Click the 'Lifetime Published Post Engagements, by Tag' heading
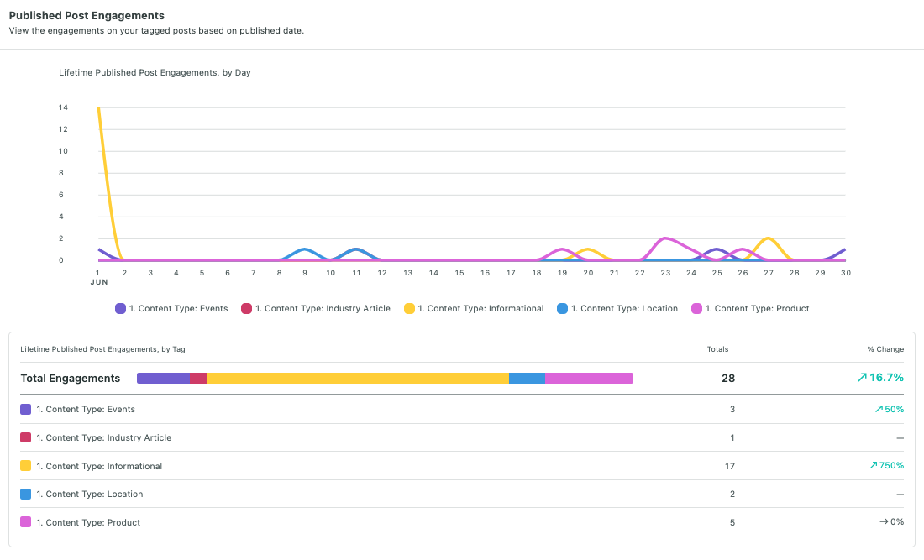 coord(102,349)
